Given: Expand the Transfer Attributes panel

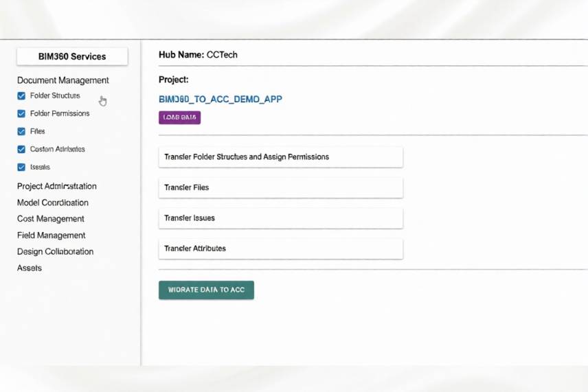Looking at the screenshot, I should pos(281,249).
